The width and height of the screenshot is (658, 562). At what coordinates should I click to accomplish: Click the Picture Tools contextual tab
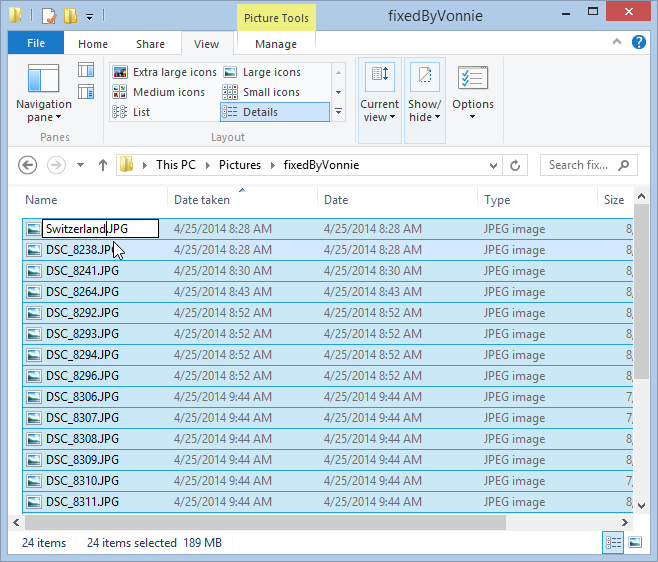[x=276, y=18]
